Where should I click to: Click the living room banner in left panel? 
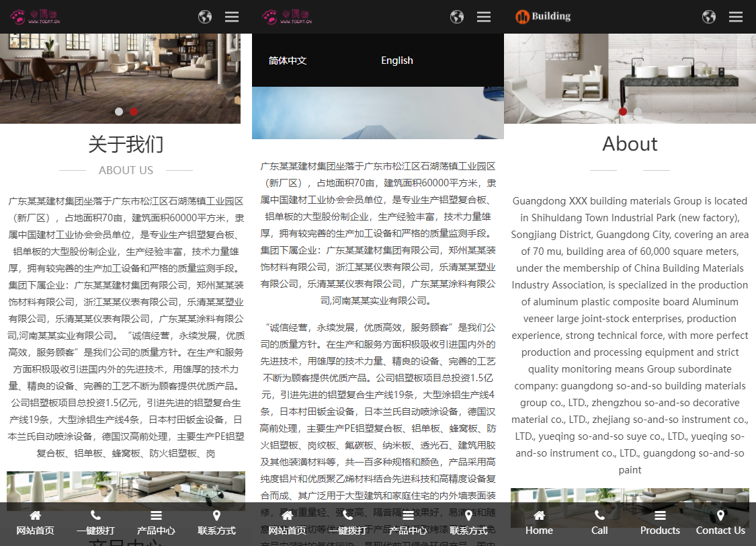pos(120,79)
